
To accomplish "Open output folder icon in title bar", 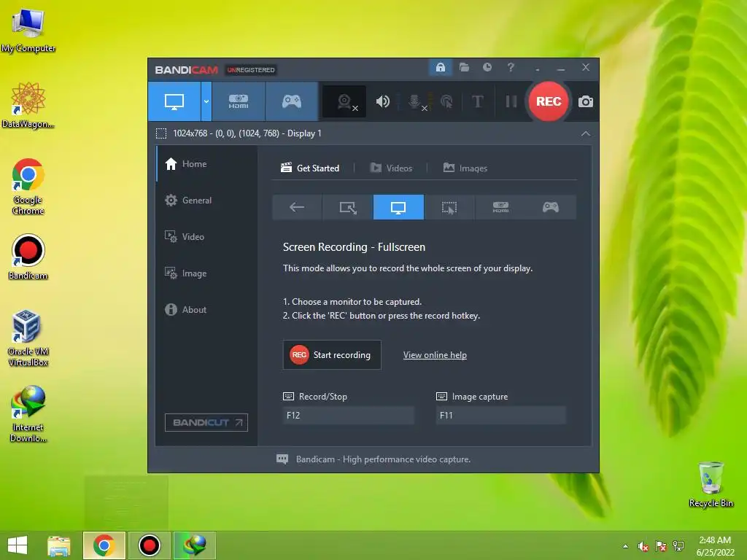I will (x=464, y=68).
